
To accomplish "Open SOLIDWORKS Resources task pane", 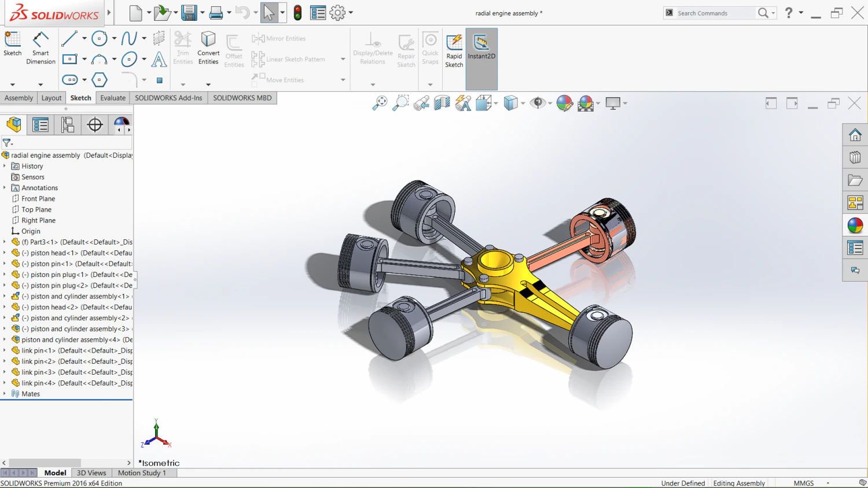I will pyautogui.click(x=855, y=135).
